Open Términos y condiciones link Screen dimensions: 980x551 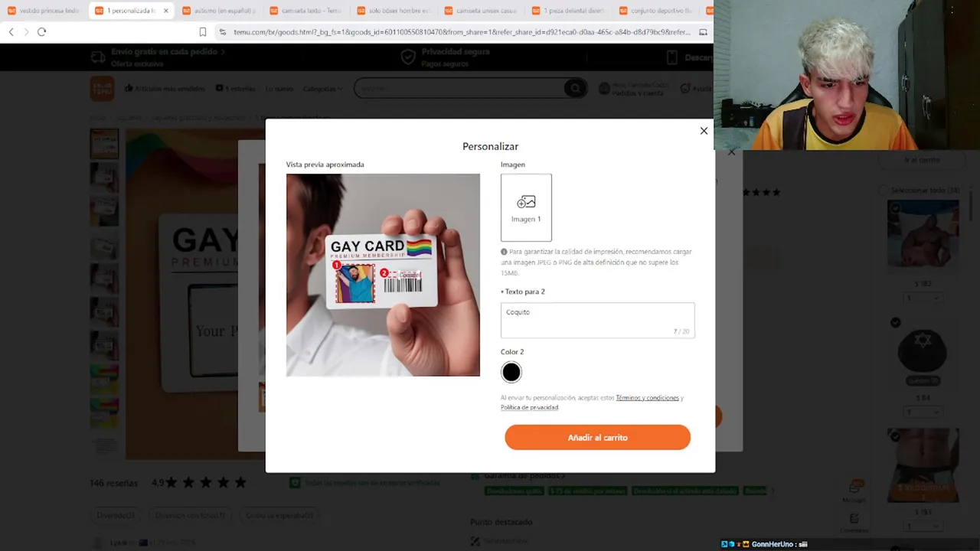[x=647, y=398]
